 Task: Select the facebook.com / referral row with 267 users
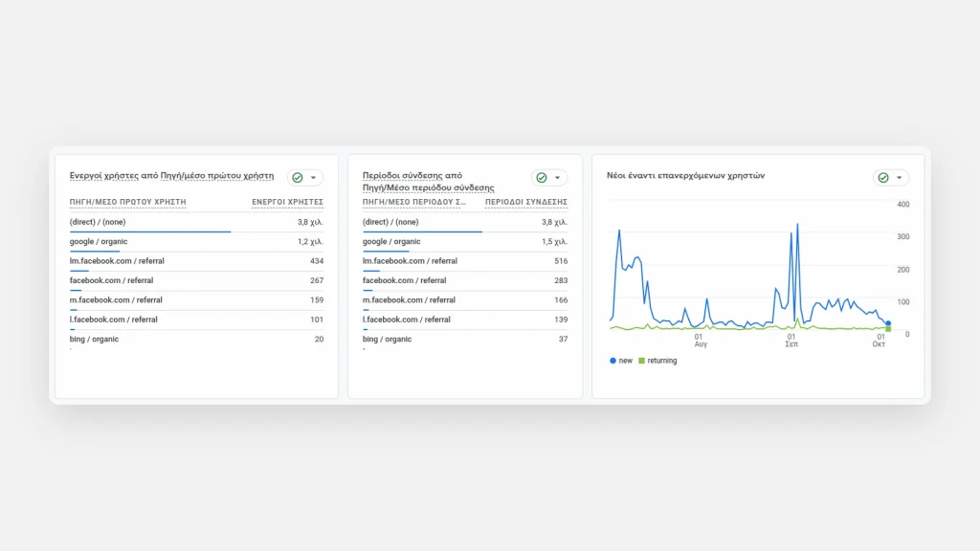point(196,280)
